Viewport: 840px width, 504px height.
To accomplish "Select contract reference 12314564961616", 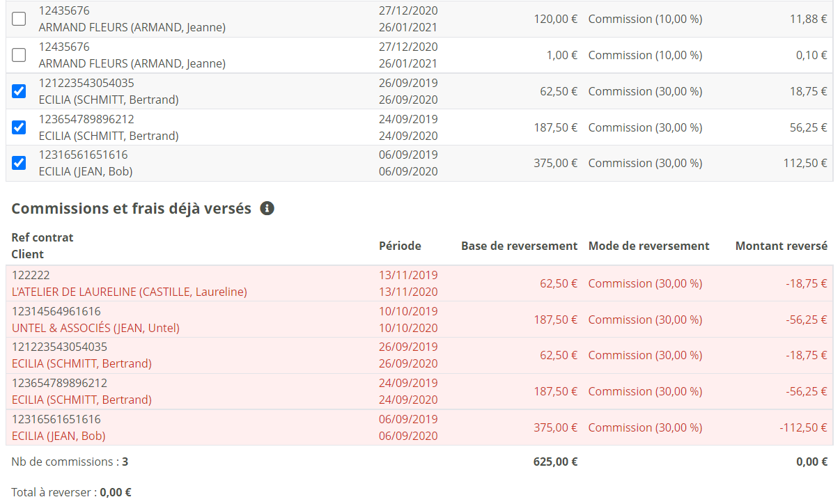I will point(56,311).
